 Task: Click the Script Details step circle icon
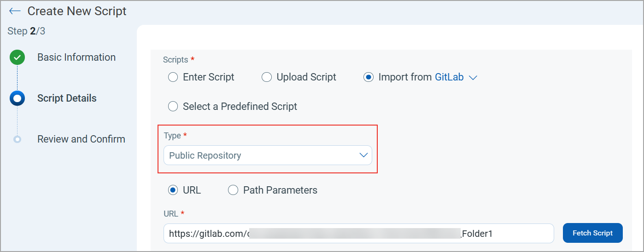[x=18, y=98]
